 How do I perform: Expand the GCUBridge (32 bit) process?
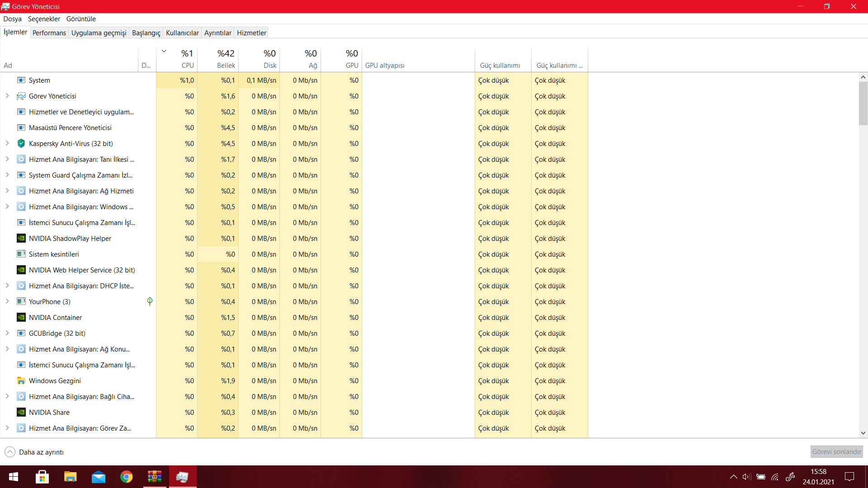pos(7,333)
